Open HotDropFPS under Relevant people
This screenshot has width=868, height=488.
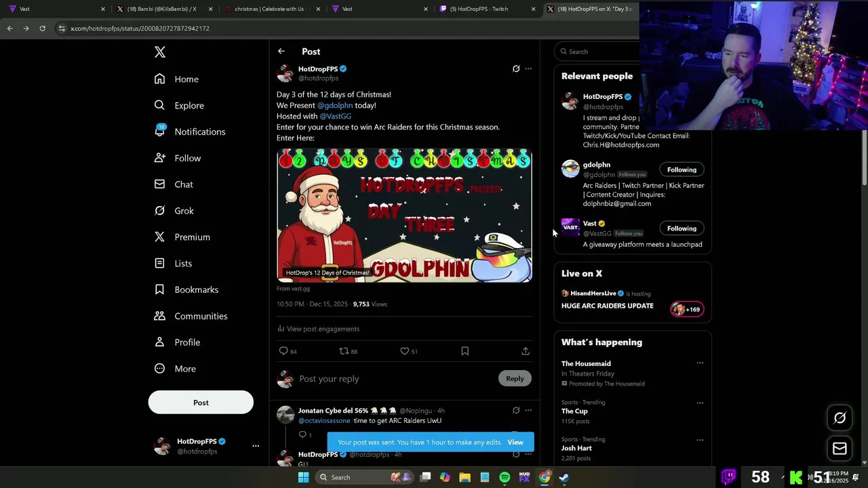click(603, 96)
